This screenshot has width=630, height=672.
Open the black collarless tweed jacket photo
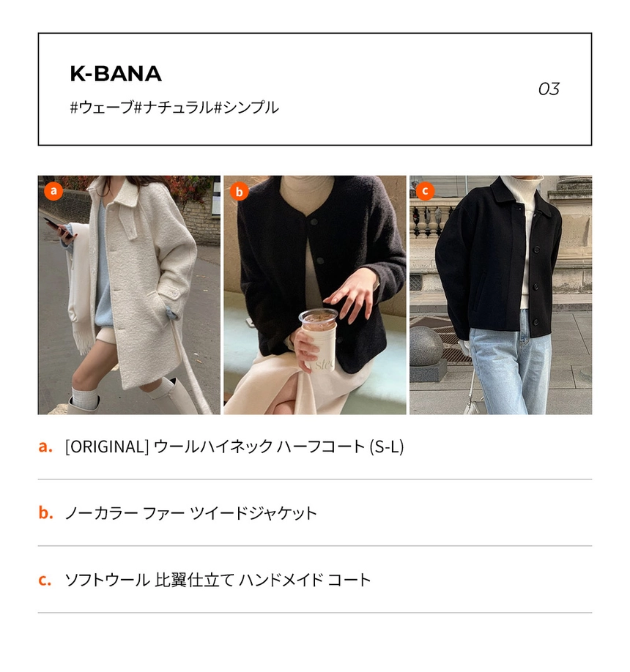[x=315, y=295]
